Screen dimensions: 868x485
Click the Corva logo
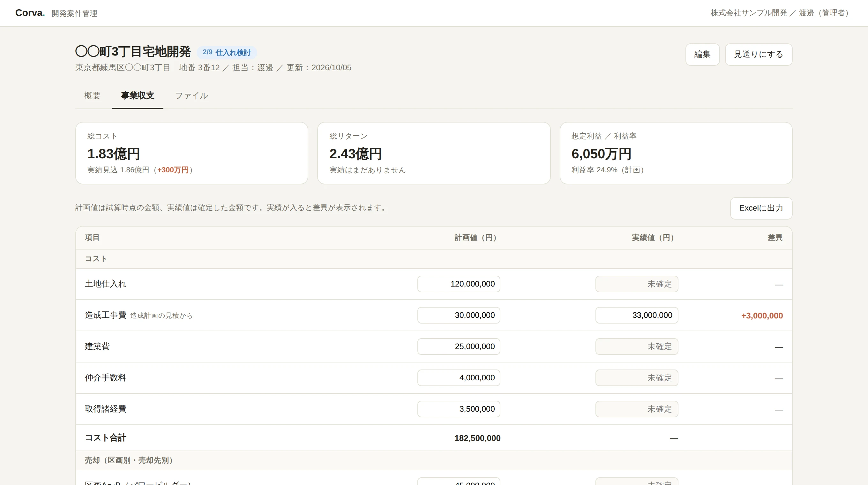pyautogui.click(x=30, y=13)
